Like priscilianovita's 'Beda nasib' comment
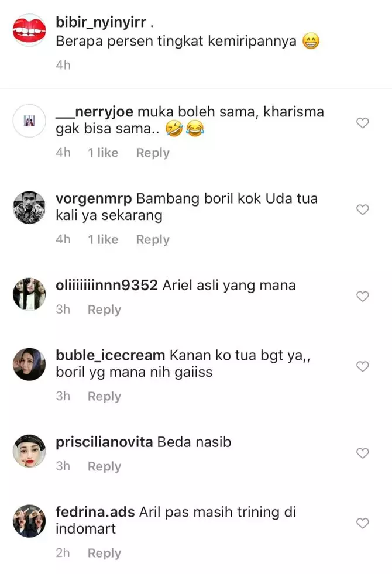Image resolution: width=392 pixels, height=574 pixels. coord(362,453)
